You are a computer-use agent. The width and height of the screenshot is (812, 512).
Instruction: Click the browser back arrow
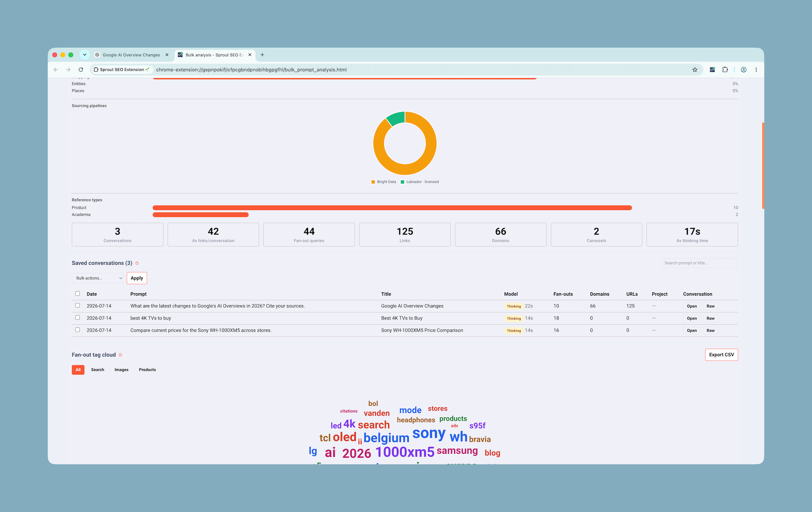(x=56, y=70)
